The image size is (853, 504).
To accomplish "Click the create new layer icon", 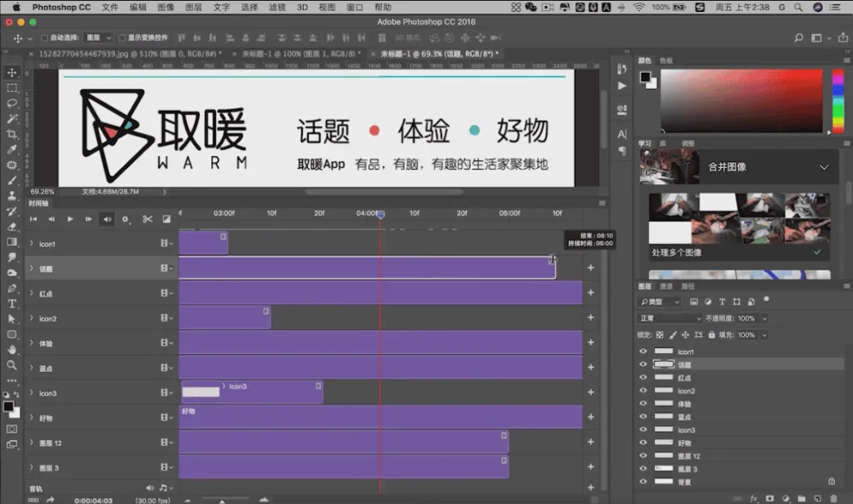I will point(816,499).
